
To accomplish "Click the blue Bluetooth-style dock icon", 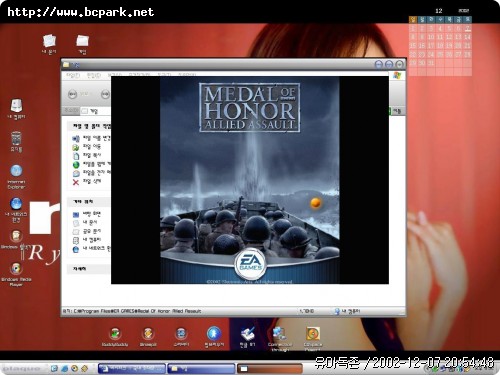I will pos(214,337).
